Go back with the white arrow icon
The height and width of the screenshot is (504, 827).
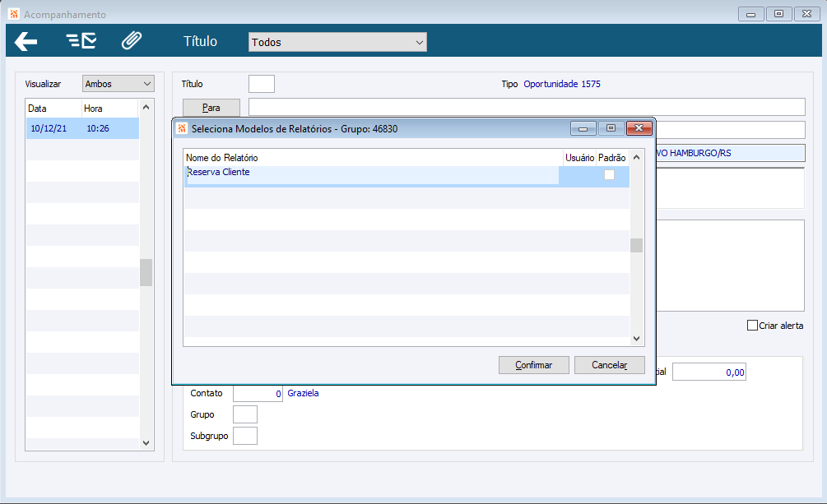[26, 41]
